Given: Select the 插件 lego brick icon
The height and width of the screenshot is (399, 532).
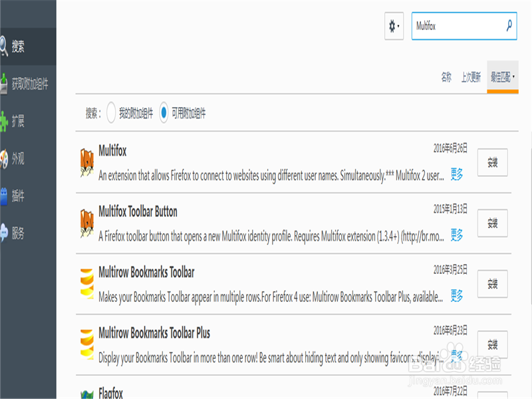Looking at the screenshot, I should point(4,196).
